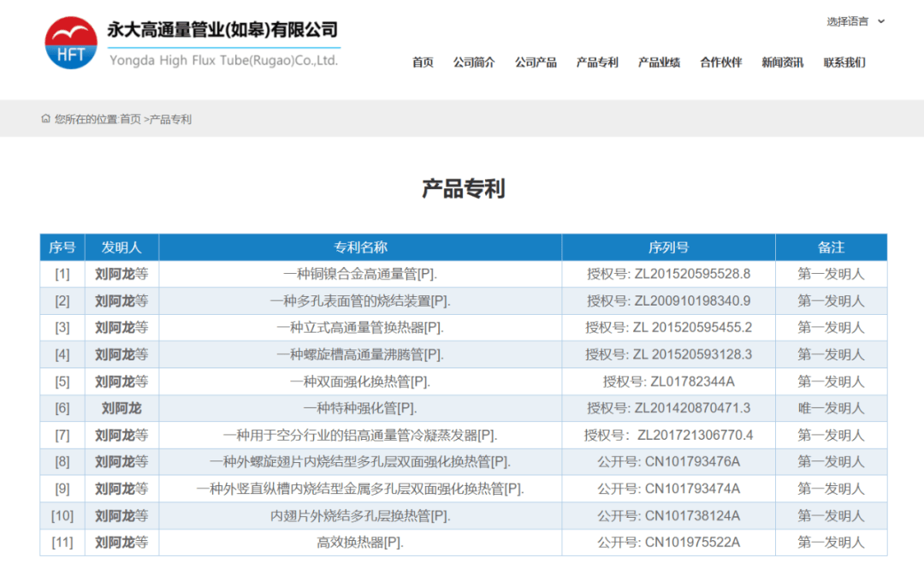Click the 序列号 column header
This screenshot has height=564, width=924.
(668, 247)
